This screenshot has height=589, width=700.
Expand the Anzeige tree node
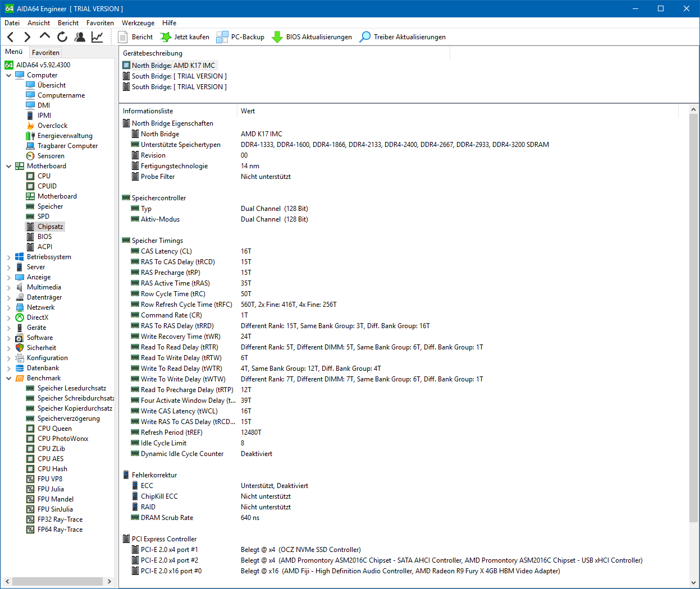(x=8, y=277)
